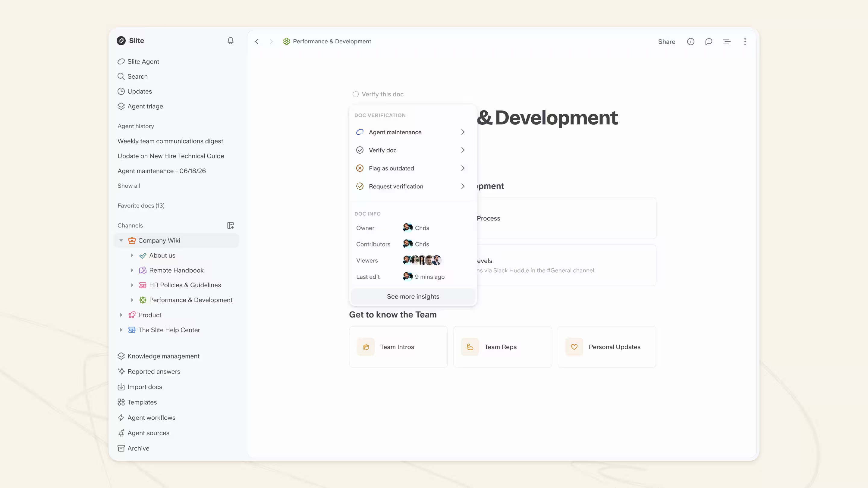Click the Share button
The image size is (868, 488).
click(666, 42)
